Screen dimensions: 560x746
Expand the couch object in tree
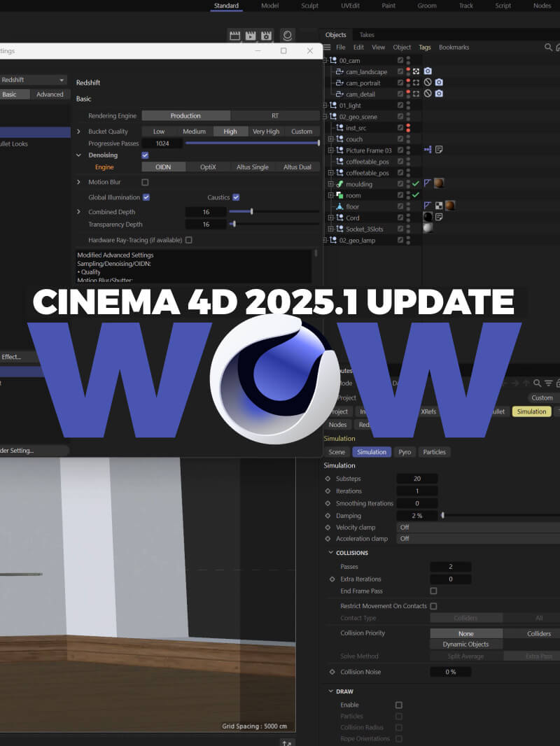330,139
